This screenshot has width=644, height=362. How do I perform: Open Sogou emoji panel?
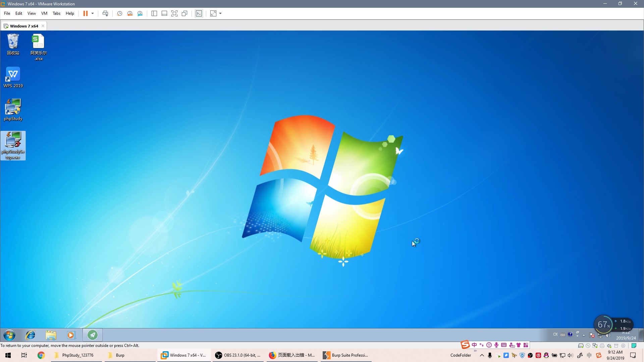point(489,345)
